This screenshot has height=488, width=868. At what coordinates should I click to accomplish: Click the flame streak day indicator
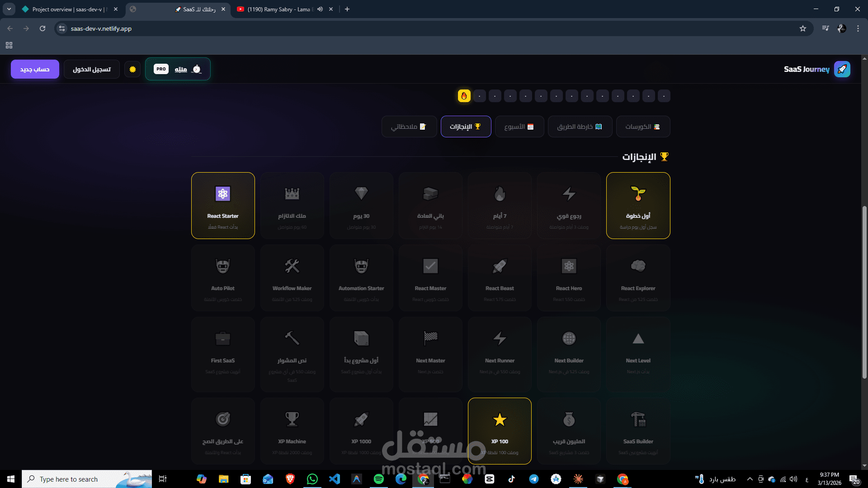click(x=464, y=96)
